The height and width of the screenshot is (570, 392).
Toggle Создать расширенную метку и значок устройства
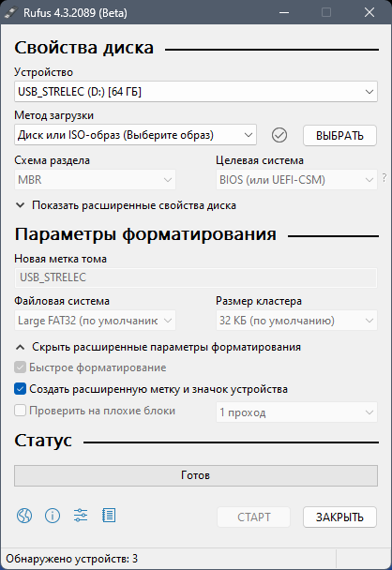[x=21, y=389]
